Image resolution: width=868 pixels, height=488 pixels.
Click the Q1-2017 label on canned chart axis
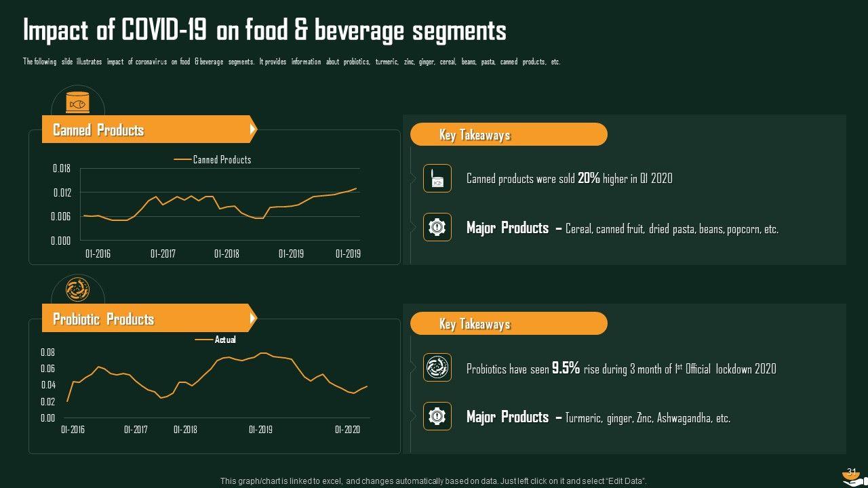163,254
